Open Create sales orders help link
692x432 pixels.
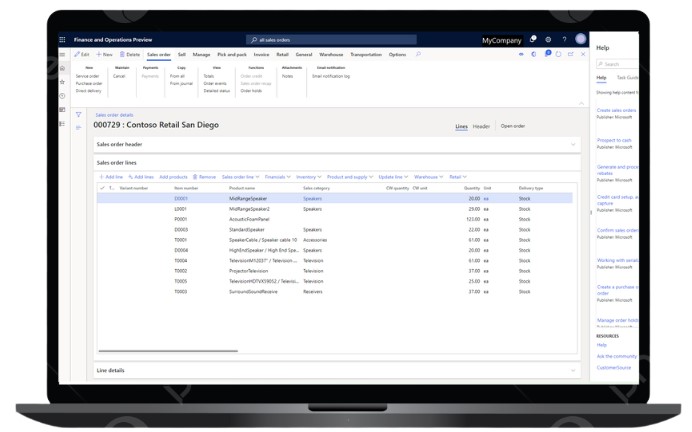click(x=617, y=110)
